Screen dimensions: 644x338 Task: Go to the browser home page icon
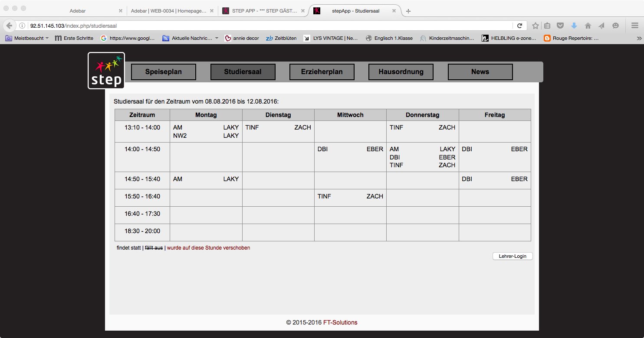click(x=588, y=26)
